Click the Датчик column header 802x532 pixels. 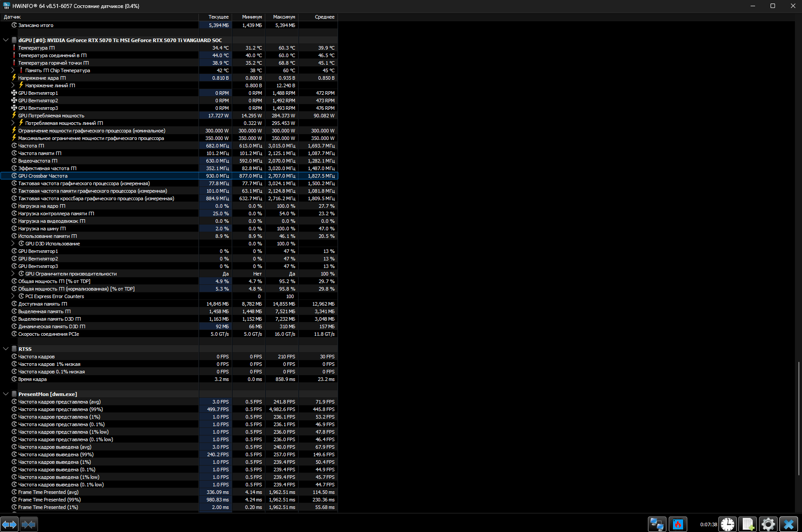99,17
